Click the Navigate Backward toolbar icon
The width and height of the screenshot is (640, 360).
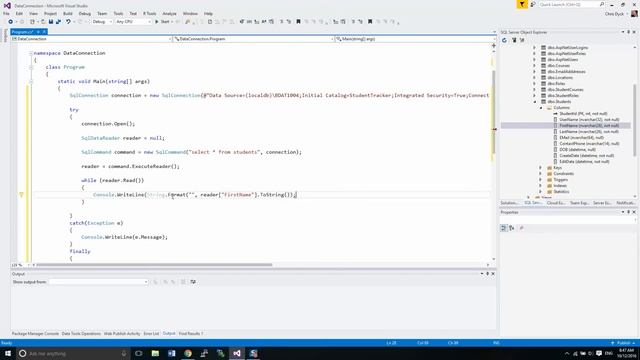11,22
